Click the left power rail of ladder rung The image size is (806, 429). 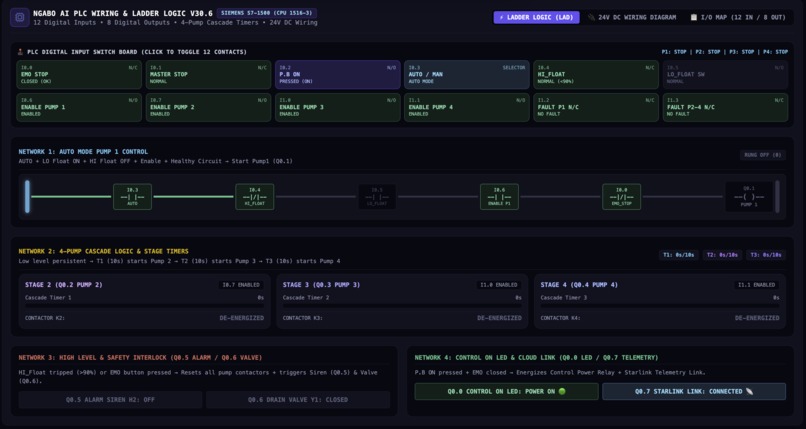coord(27,197)
